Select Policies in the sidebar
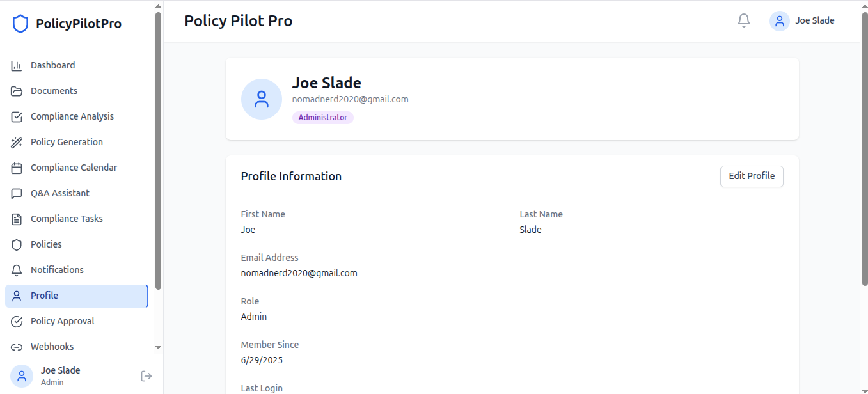Image resolution: width=868 pixels, height=394 pixels. (46, 244)
